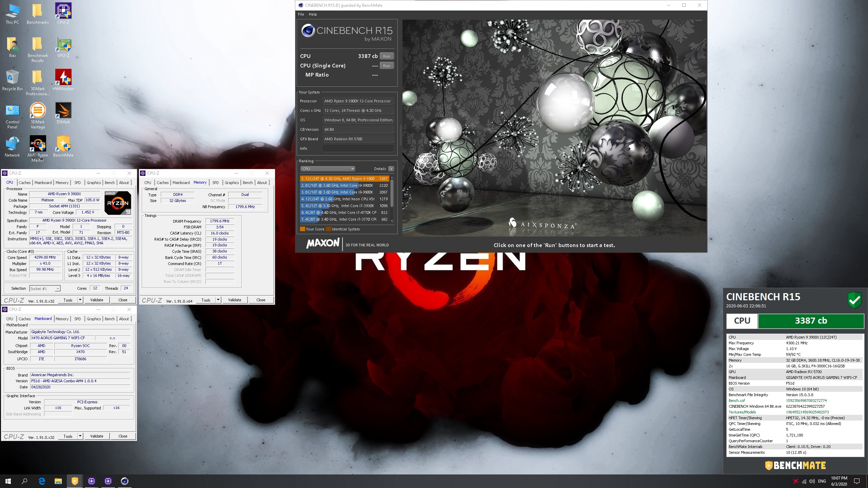
Task: Open the Benchmark Results folder
Action: (38, 49)
